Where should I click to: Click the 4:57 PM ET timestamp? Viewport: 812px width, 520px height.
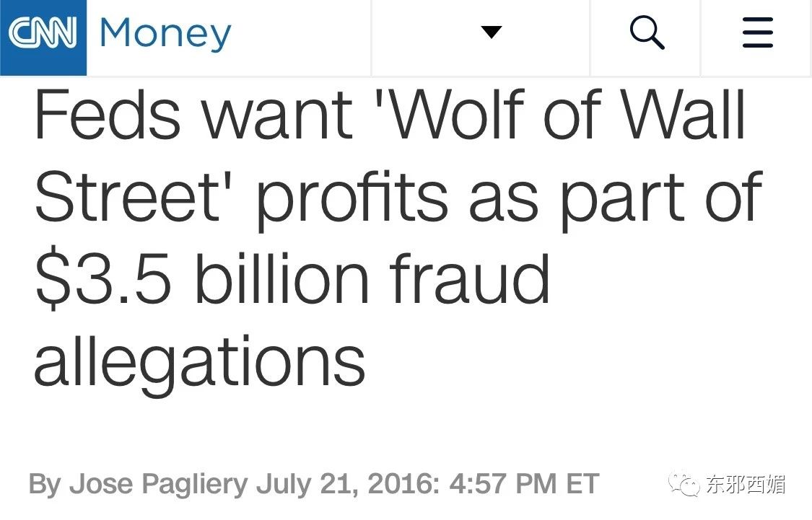(x=523, y=483)
